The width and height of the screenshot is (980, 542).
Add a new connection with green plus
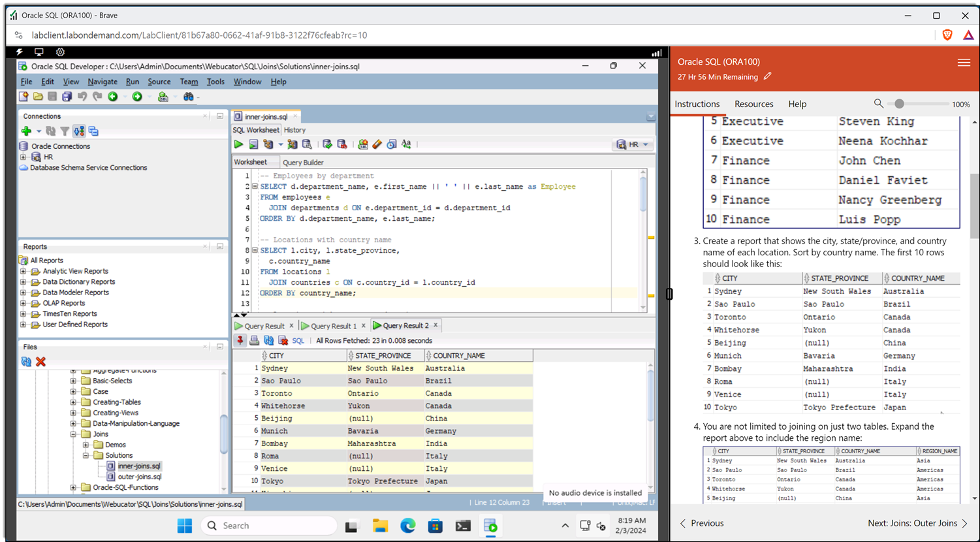click(26, 131)
